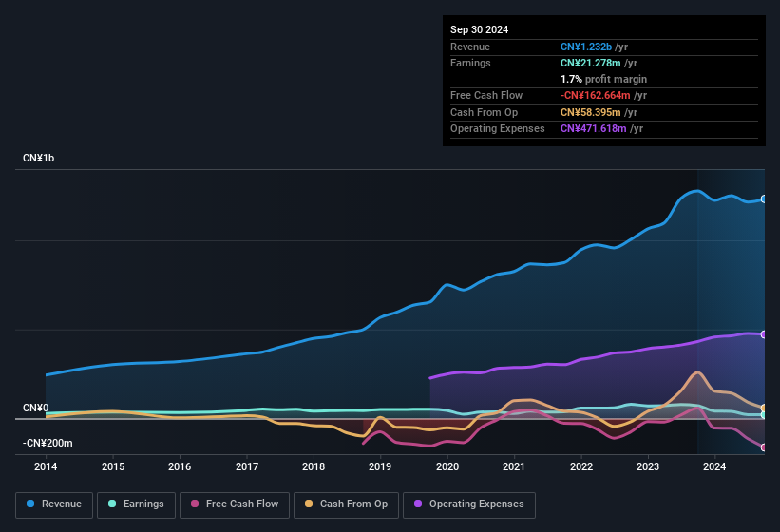Viewport: 780px width, 532px height.
Task: Toggle the Operating Expenses legend button
Action: [x=469, y=504]
